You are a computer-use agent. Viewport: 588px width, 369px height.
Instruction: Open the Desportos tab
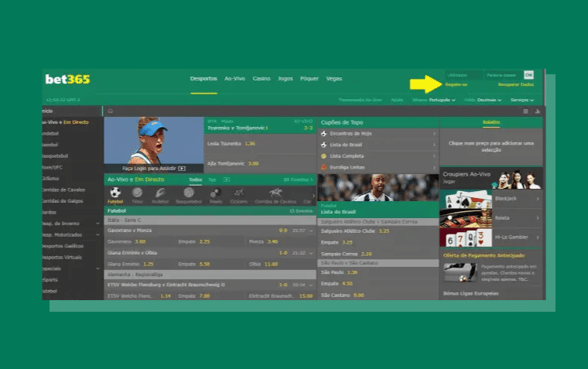click(x=203, y=79)
